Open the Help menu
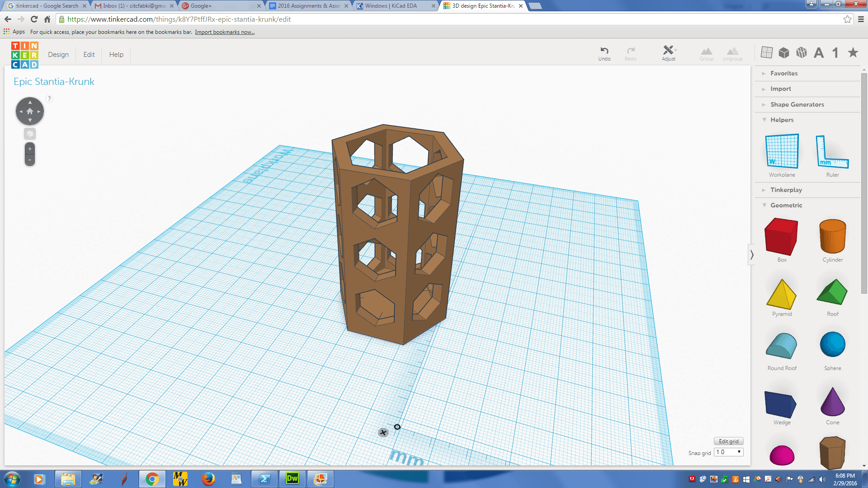Viewport: 868px width, 488px height. (x=116, y=55)
